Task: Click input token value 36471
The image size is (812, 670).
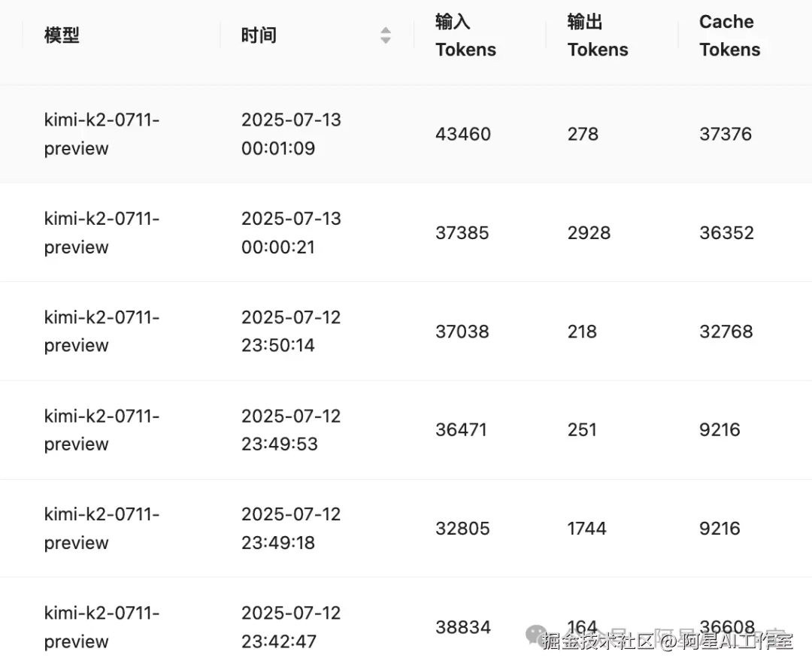Action: click(x=461, y=430)
